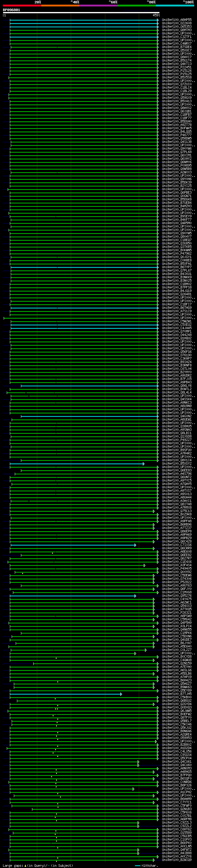This screenshot has width=197, height=868.
Task: Select the UniRef100_B5X413 label
Action: [177, 101]
